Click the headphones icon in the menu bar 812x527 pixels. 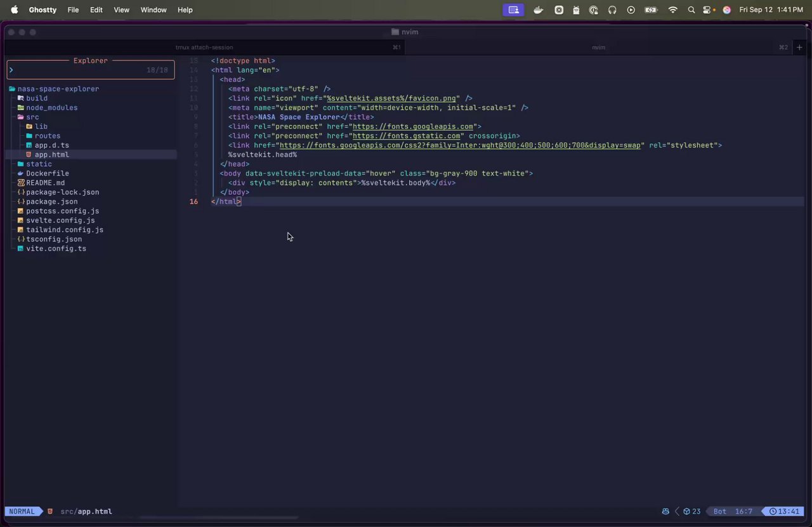(612, 10)
